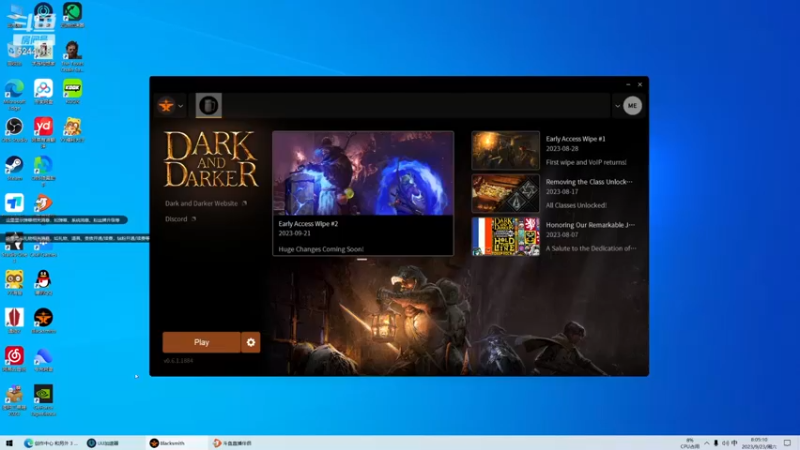This screenshot has width=800, height=450.
Task: Open the man portrait game desktop shortcut
Action: pos(72,56)
